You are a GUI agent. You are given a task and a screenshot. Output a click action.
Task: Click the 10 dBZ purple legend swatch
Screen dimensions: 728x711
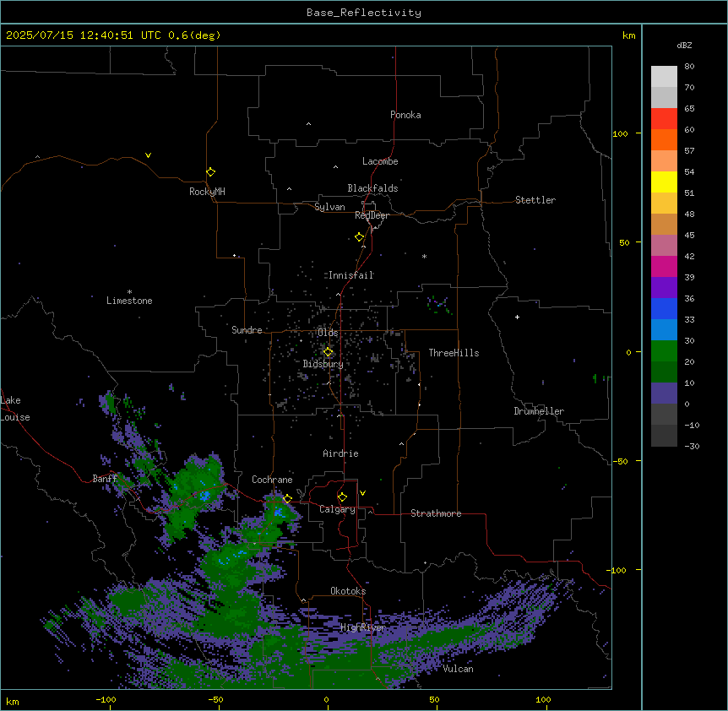[664, 393]
